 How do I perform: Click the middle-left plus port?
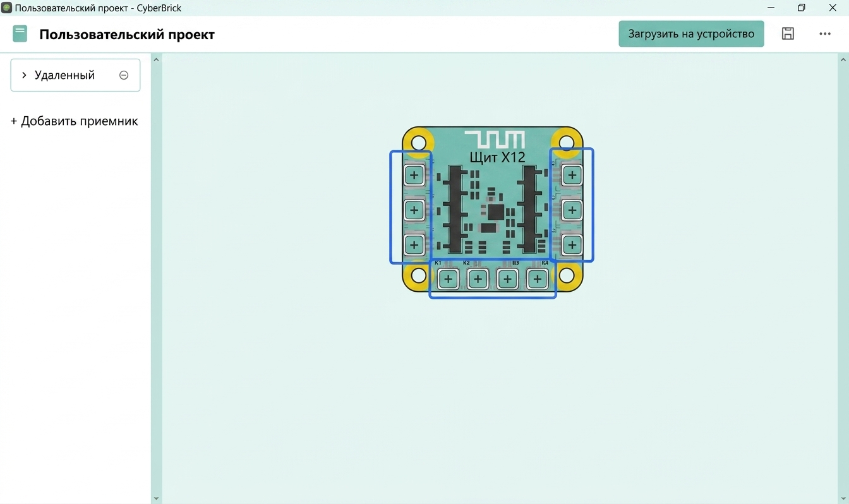(x=414, y=210)
